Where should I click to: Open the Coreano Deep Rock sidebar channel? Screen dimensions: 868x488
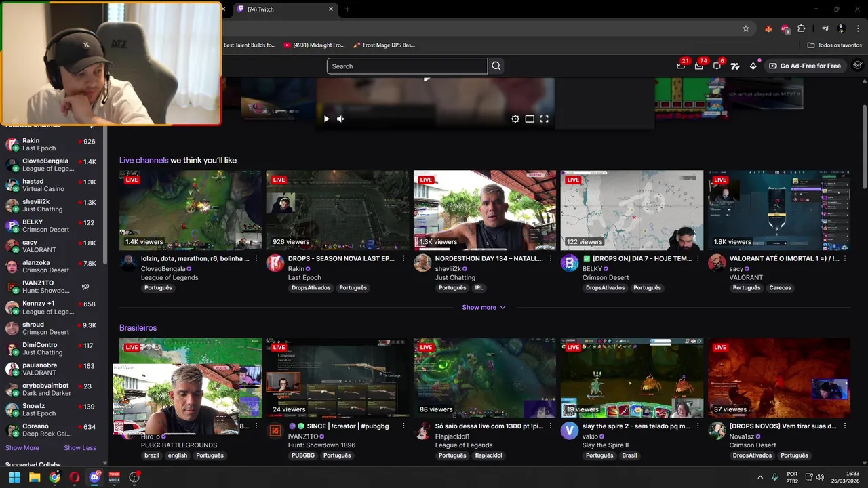click(x=51, y=430)
